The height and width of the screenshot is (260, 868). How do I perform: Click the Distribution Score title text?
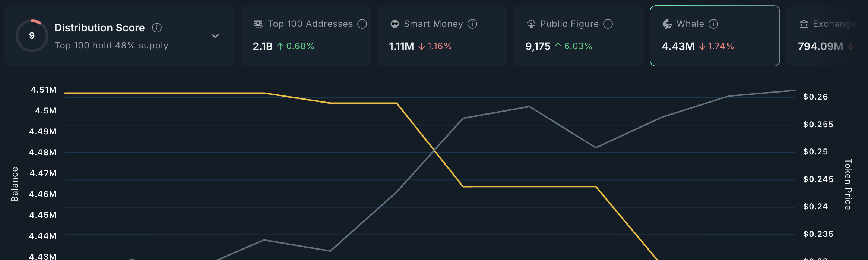pos(99,28)
